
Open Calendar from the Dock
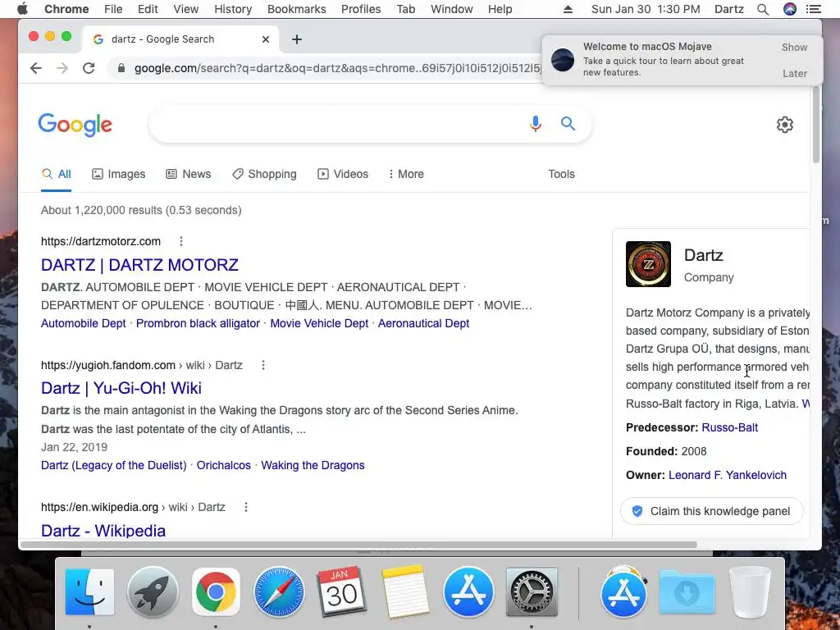coord(342,592)
